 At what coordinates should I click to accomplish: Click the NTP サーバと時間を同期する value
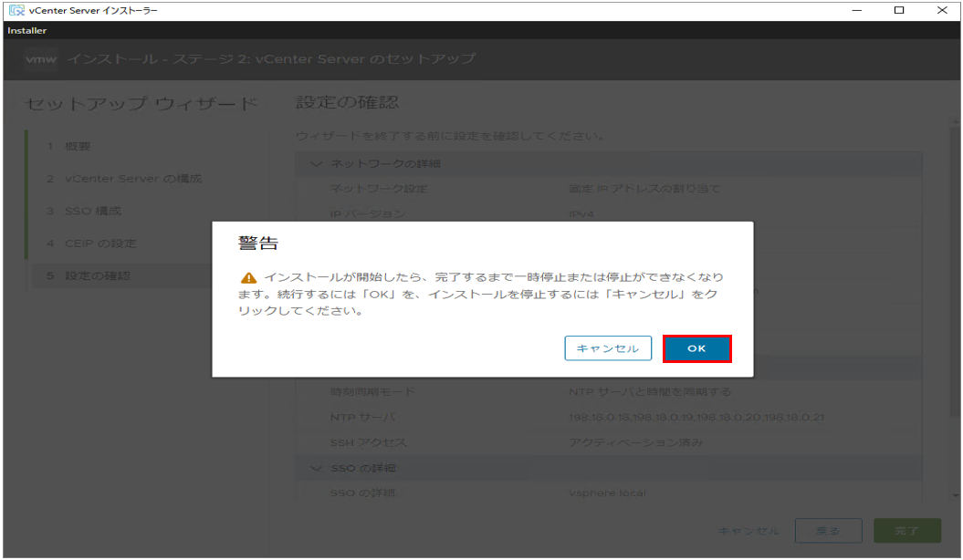pyautogui.click(x=650, y=392)
